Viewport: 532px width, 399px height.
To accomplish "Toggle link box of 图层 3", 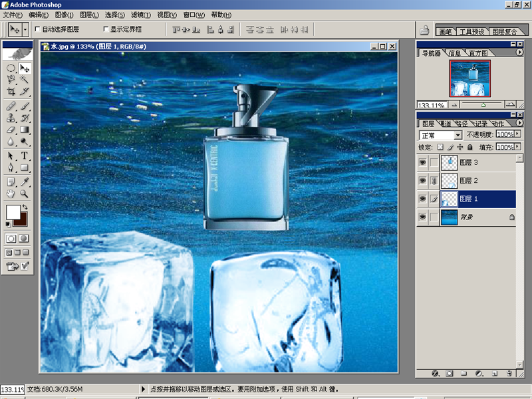I will coord(434,162).
